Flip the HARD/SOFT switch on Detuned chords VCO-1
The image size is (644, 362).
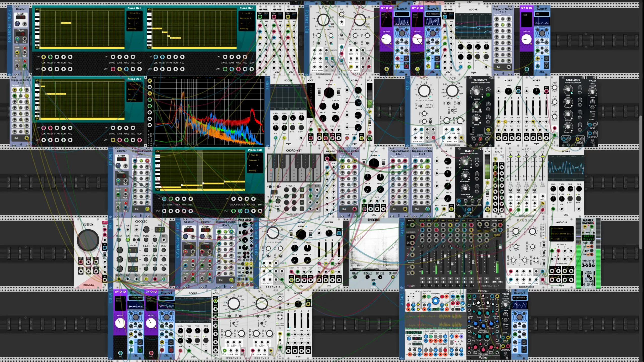pyautogui.click(x=311, y=234)
